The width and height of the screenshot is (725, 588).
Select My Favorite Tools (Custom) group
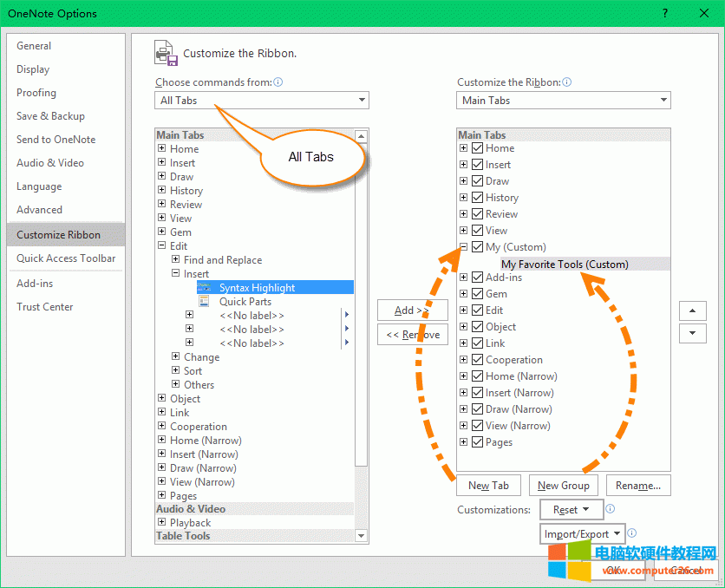pos(565,265)
